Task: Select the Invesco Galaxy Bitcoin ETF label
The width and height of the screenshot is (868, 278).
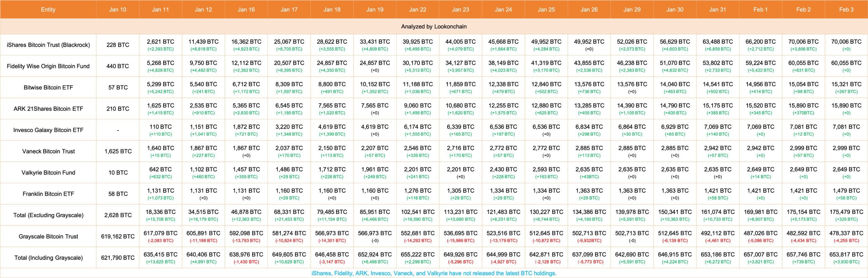Action: [x=48, y=130]
